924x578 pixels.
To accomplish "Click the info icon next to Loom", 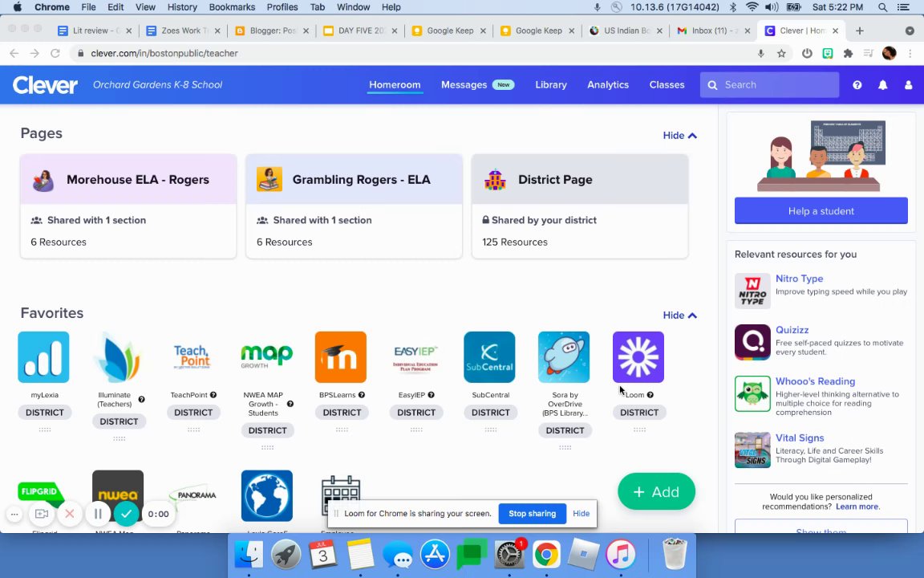I will (650, 395).
